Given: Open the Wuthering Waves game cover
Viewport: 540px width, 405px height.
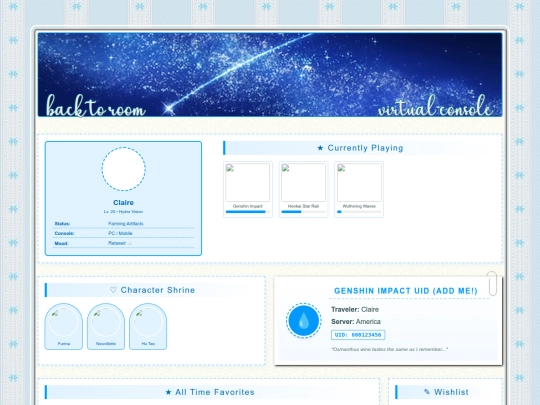Looking at the screenshot, I should pyautogui.click(x=359, y=183).
